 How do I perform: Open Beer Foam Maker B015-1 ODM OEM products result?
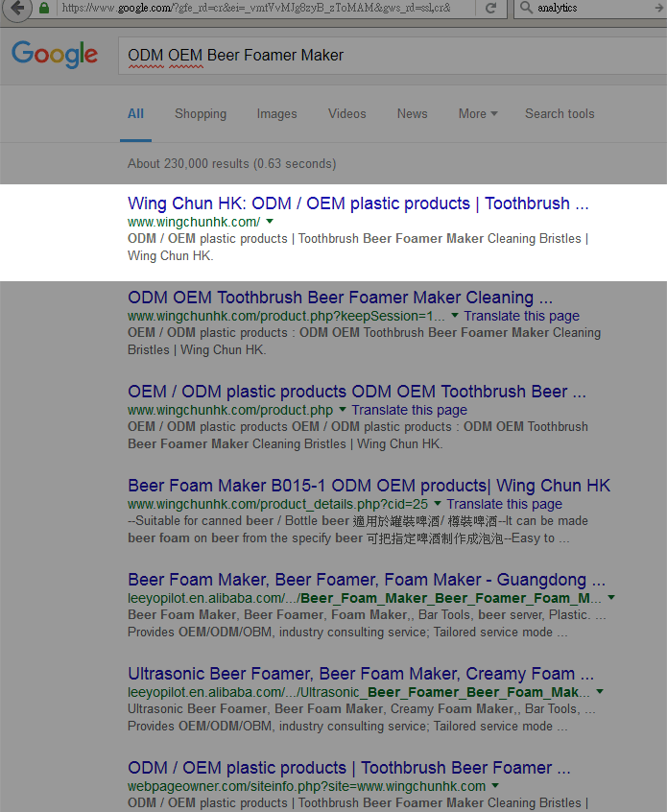(x=369, y=486)
